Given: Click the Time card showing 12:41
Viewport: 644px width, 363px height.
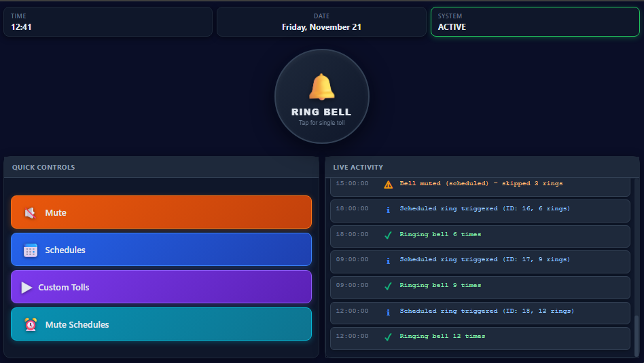Looking at the screenshot, I should click(107, 22).
